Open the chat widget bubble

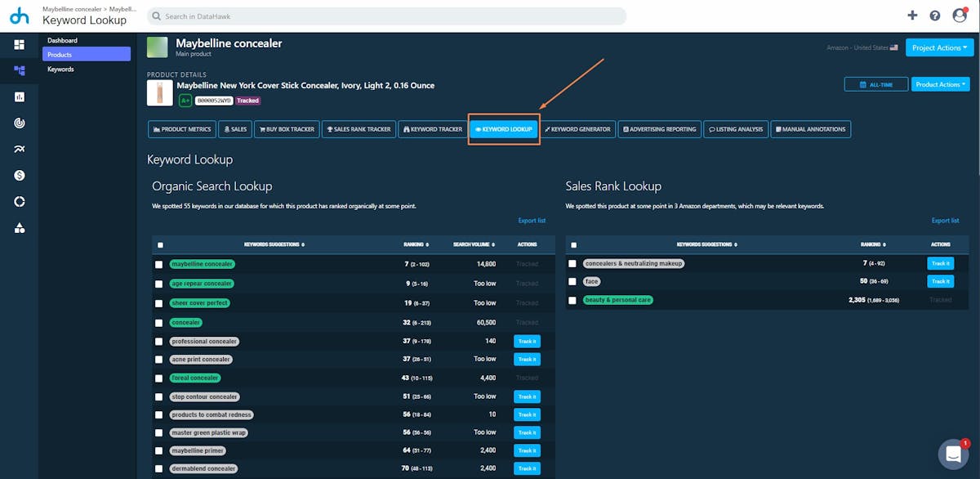[953, 454]
